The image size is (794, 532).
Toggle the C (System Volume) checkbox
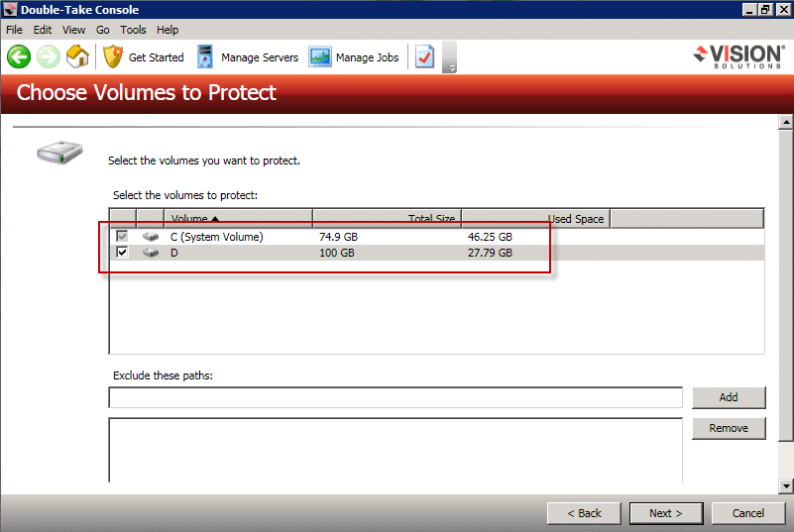pos(122,237)
